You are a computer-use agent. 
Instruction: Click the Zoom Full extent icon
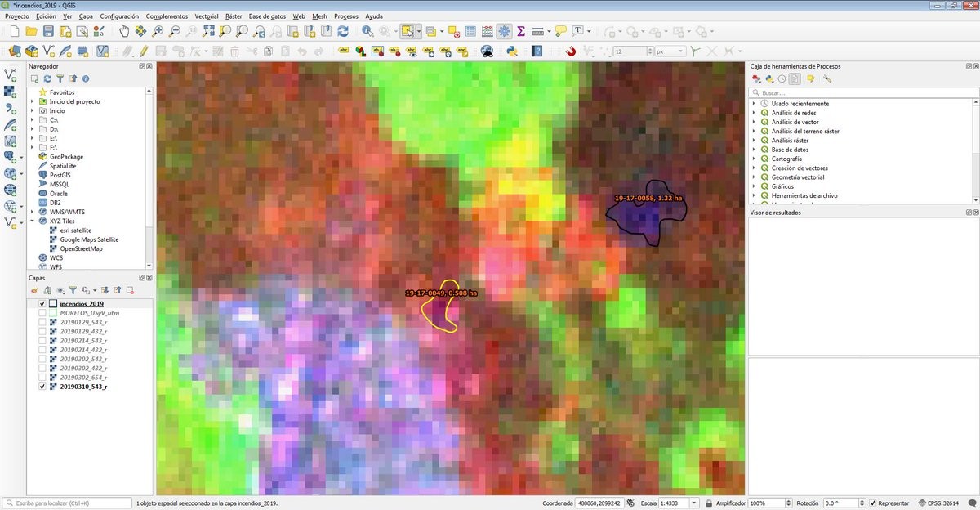(x=209, y=31)
